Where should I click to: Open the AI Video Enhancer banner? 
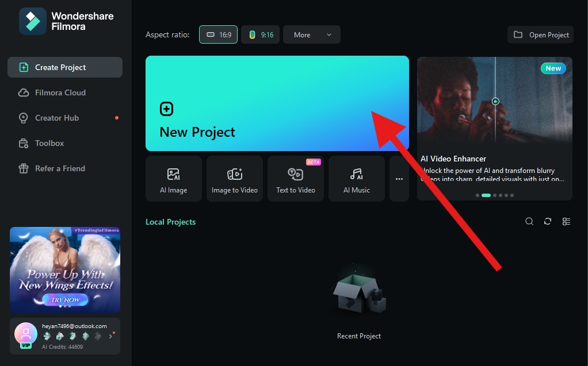click(x=495, y=129)
